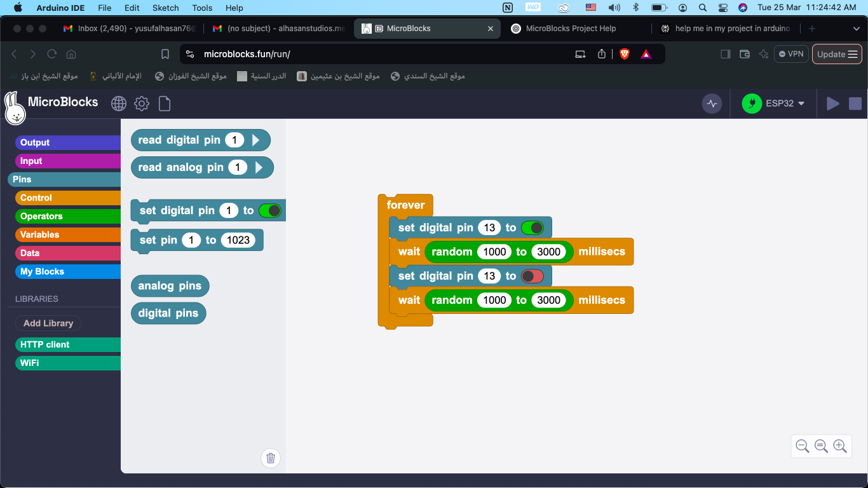Viewport: 868px width, 488px height.
Task: Toggle the palette set digital pin switch
Action: pyautogui.click(x=270, y=210)
